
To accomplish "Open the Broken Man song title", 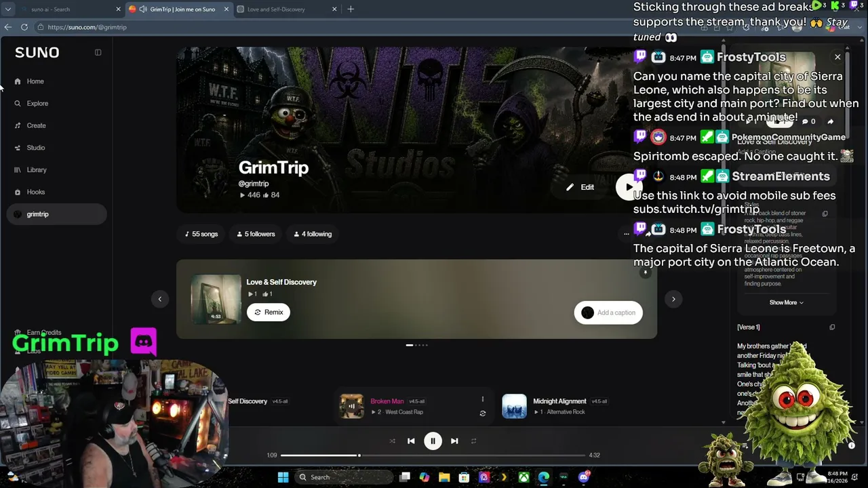I will 387,401.
